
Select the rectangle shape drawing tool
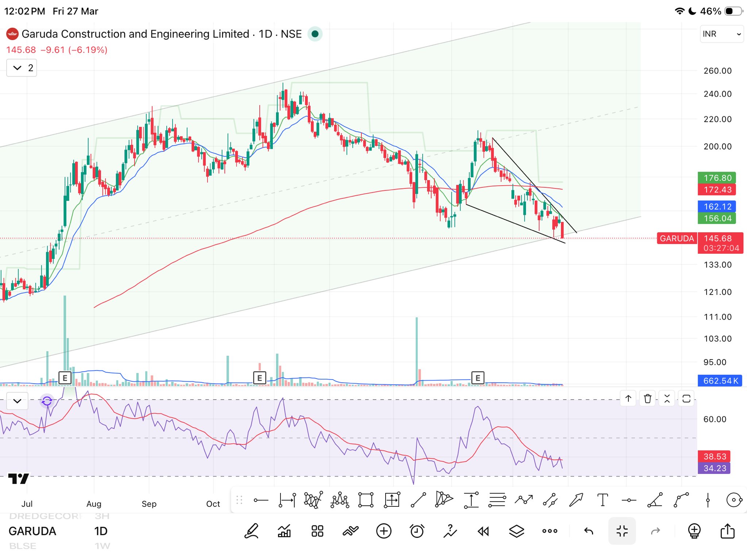click(366, 500)
